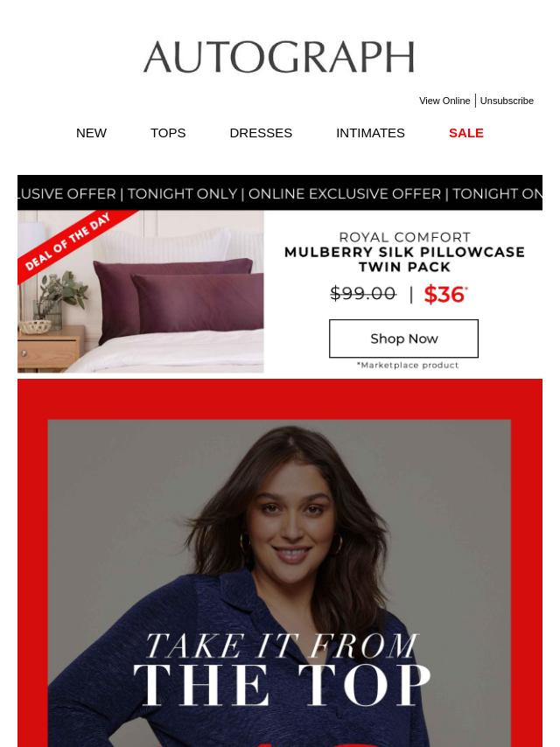Click the Unsubscribe link
Screen dimensions: 560x747
pos(507,101)
